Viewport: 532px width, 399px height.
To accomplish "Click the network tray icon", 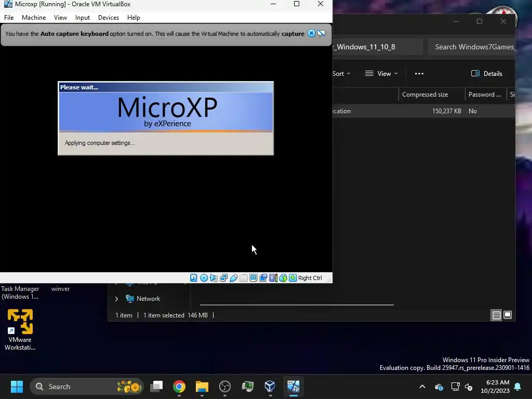I will pos(455,387).
